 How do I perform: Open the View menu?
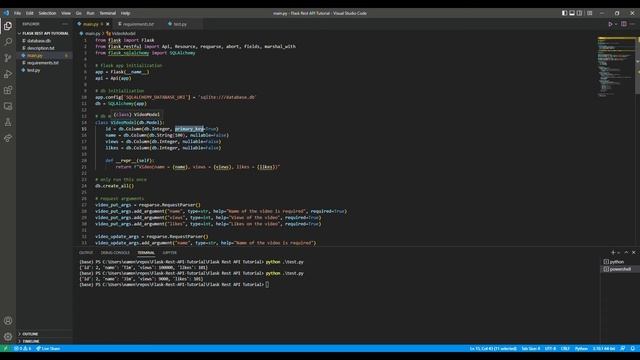pyautogui.click(x=66, y=13)
